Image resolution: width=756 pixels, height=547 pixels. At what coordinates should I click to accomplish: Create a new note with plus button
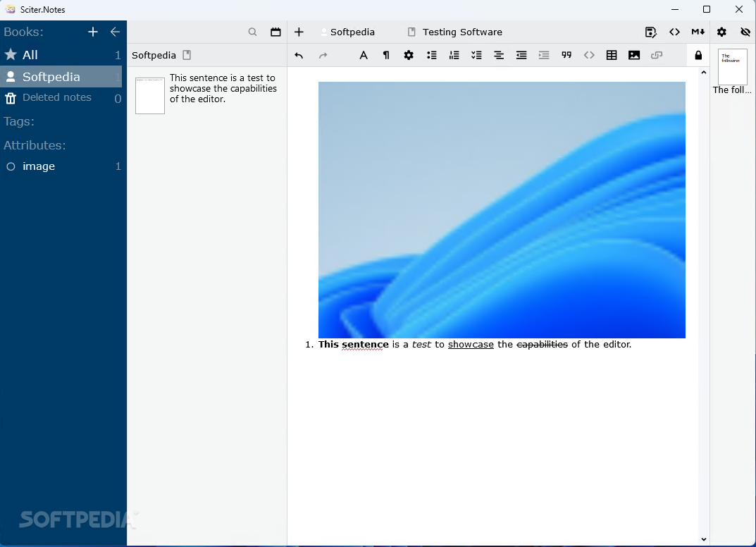(299, 32)
